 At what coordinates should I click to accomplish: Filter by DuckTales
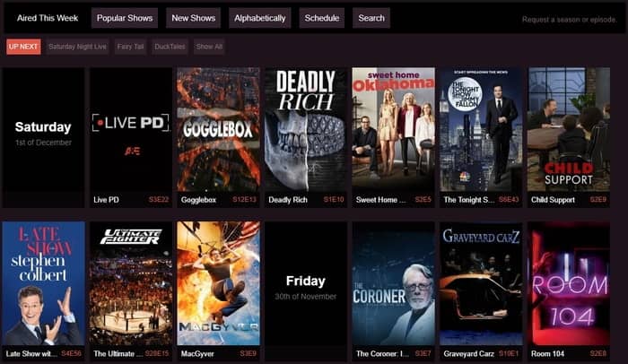[x=170, y=47]
